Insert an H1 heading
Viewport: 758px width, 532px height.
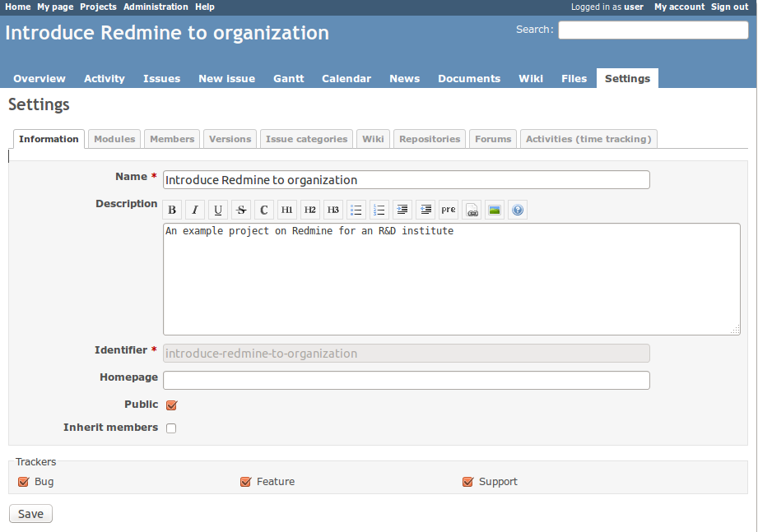[287, 210]
